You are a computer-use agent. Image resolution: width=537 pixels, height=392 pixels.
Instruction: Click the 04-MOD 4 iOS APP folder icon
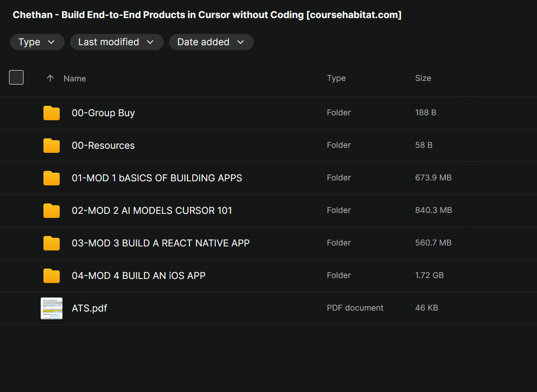[x=52, y=276]
